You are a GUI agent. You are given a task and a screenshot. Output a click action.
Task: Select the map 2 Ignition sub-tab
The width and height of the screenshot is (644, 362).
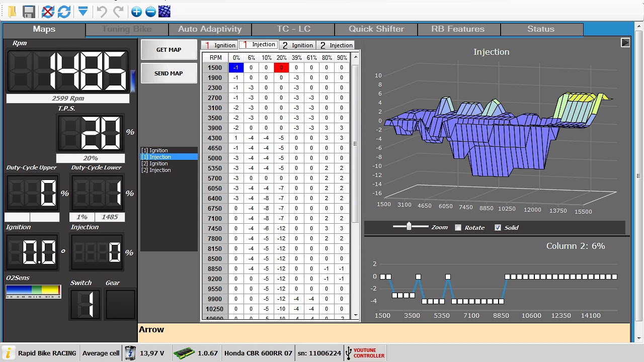(296, 45)
